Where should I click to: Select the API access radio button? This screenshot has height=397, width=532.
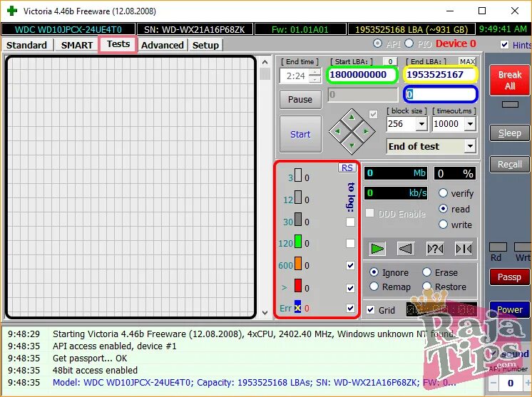[377, 43]
